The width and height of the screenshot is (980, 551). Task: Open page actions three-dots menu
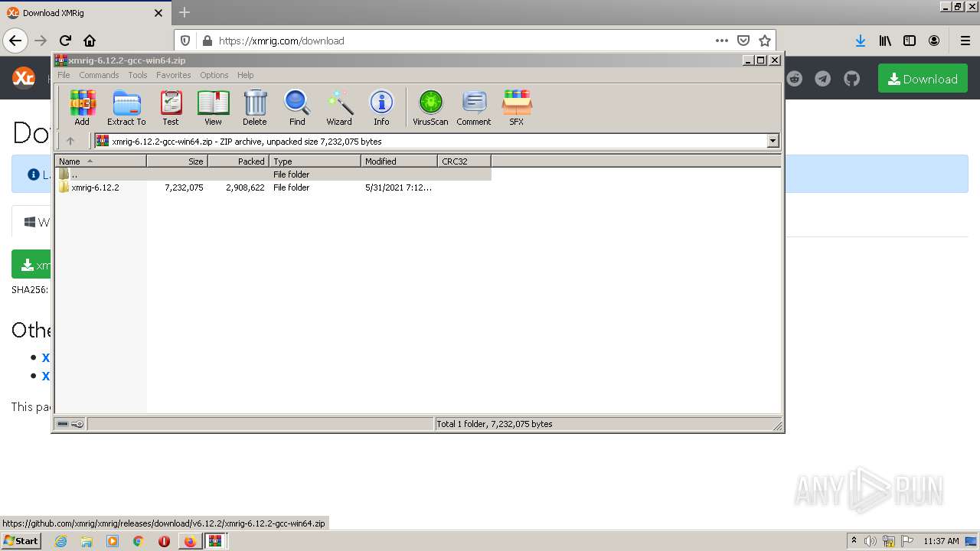(x=721, y=41)
